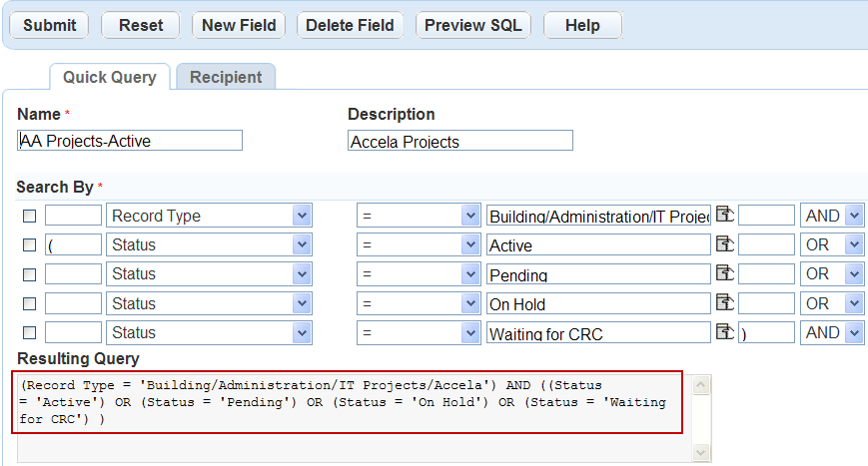Screen dimensions: 868x466
Task: Click the Description text field
Action: (460, 141)
